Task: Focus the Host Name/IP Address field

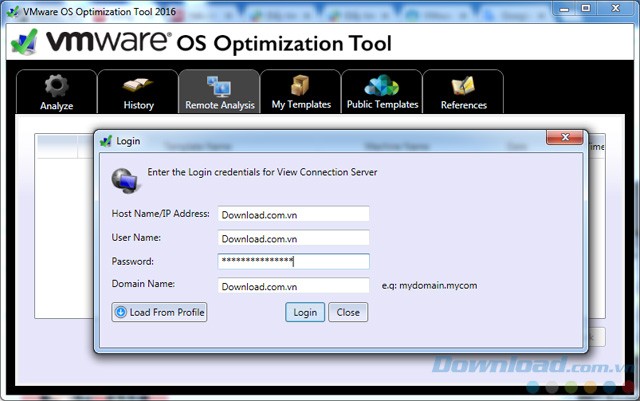Action: click(293, 213)
